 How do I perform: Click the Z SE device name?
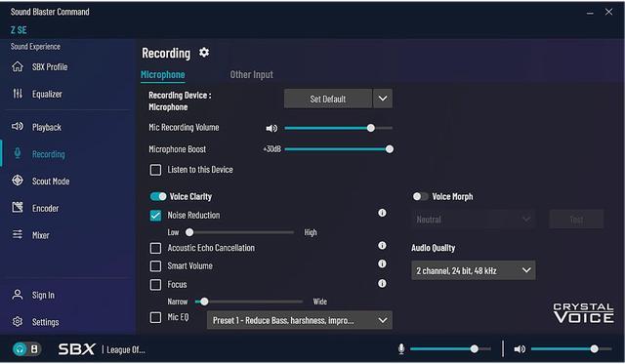pos(19,30)
